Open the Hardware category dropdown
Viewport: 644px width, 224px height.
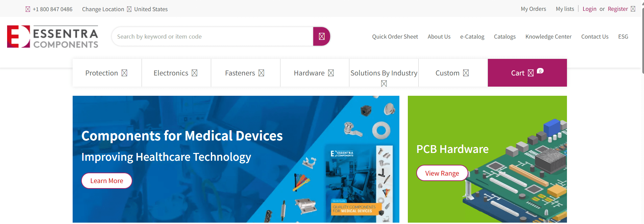(x=314, y=73)
